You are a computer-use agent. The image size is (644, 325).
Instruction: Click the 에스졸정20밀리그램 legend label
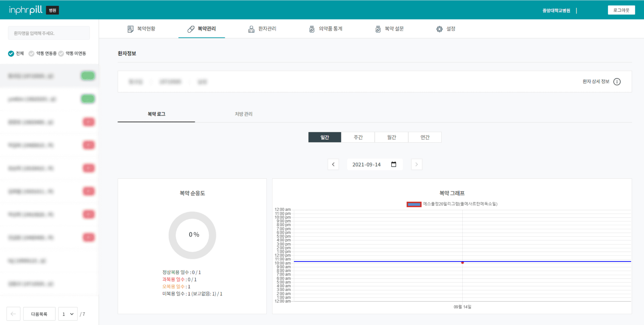[x=460, y=204]
